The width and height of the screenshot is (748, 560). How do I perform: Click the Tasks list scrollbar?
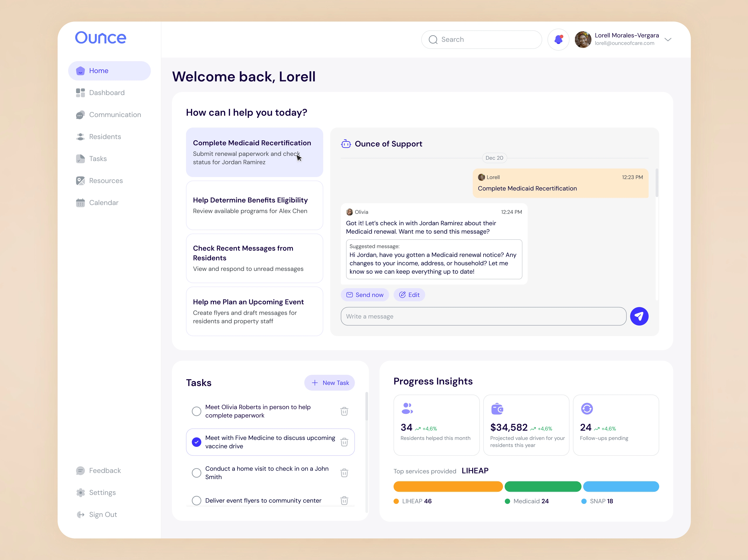click(x=367, y=406)
